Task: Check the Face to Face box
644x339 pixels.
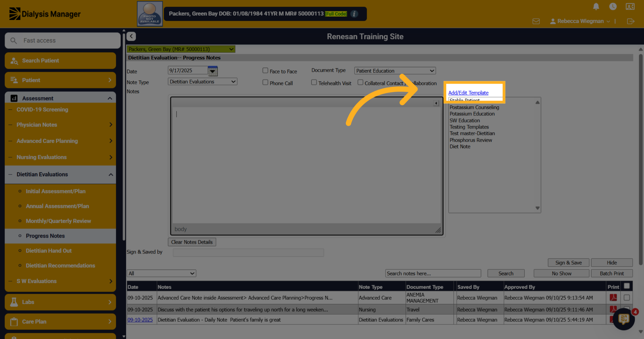Action: (x=265, y=70)
